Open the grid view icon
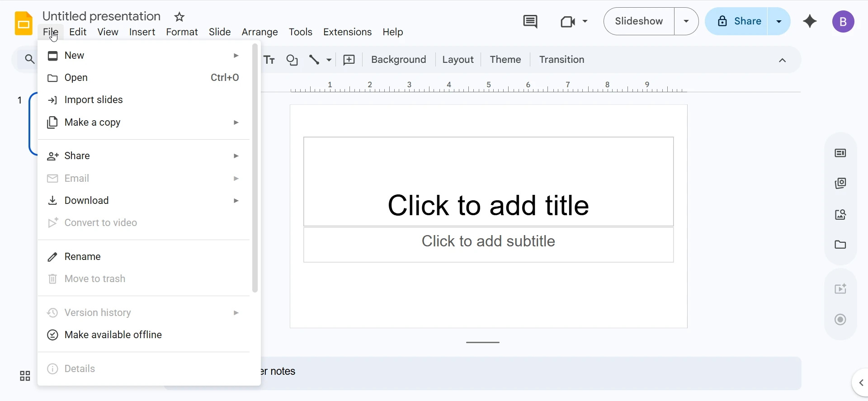The height and width of the screenshot is (401, 868). tap(25, 376)
